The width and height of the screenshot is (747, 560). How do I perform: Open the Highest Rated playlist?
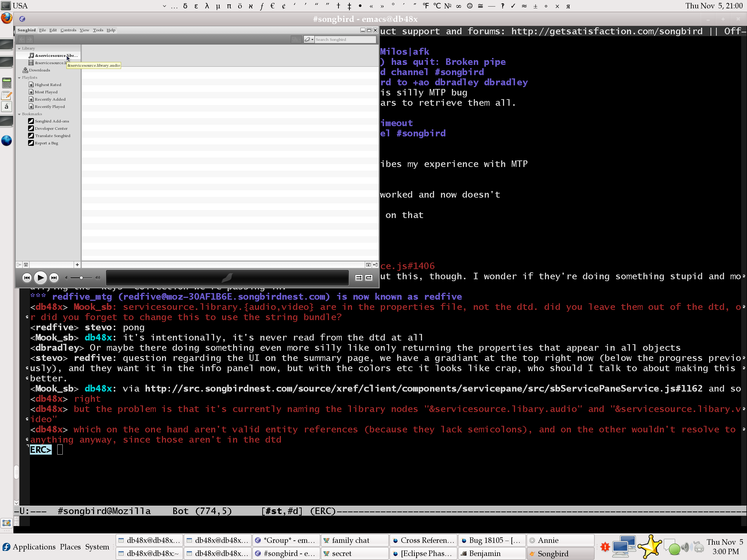click(45, 85)
